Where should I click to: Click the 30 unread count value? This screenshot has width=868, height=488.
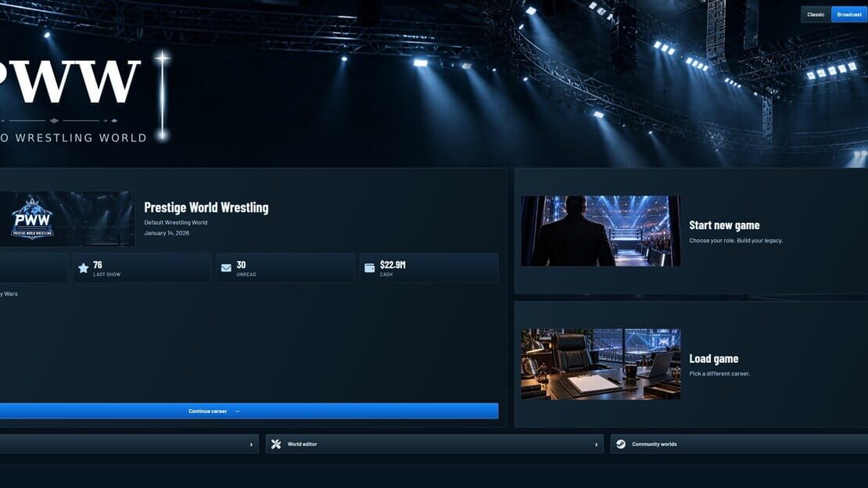[x=241, y=265]
